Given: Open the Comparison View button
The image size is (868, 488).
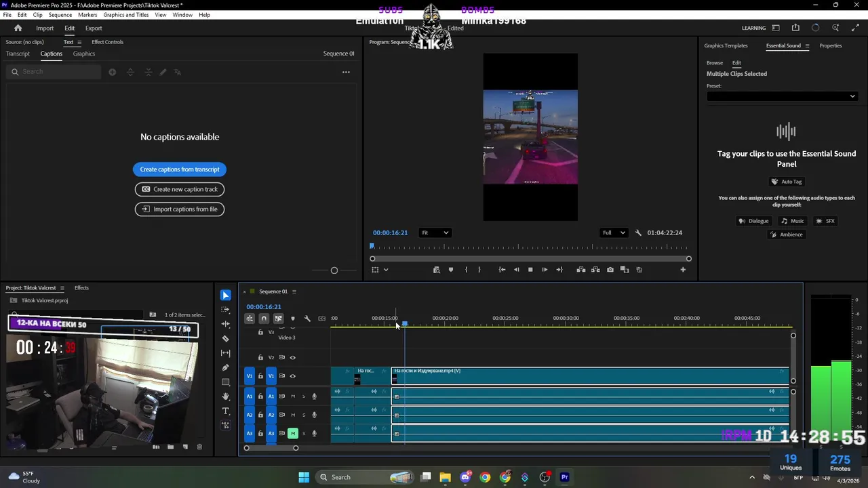Looking at the screenshot, I should point(625,270).
